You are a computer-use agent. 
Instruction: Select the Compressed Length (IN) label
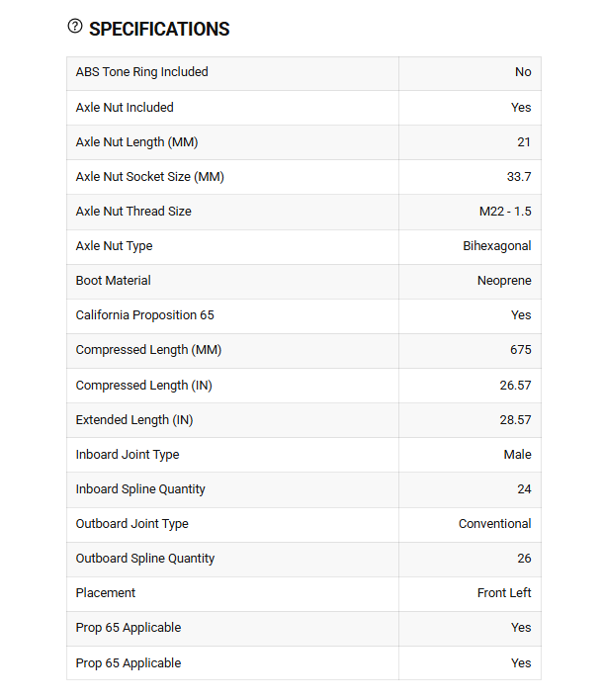[x=143, y=386]
